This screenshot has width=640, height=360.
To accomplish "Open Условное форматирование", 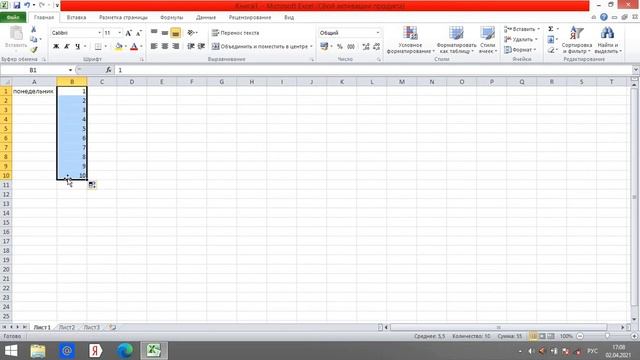I will pos(410,40).
